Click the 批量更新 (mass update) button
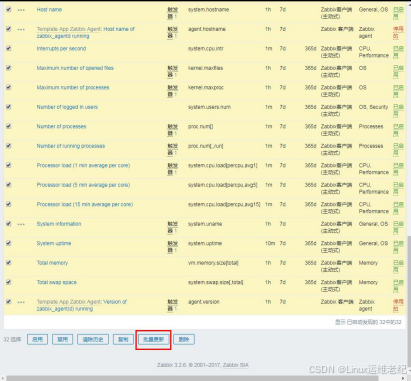 click(x=153, y=340)
